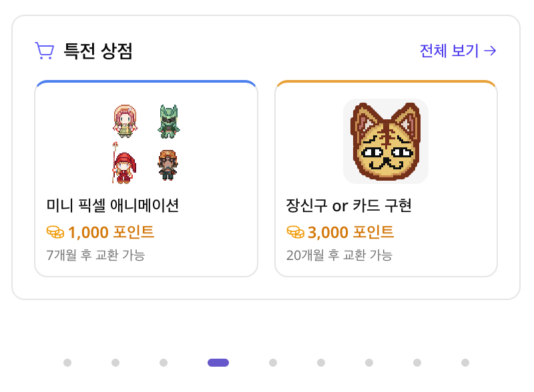534x392 pixels.
Task: Open the 미니 픽셀 애니메이션 item title
Action: click(113, 205)
